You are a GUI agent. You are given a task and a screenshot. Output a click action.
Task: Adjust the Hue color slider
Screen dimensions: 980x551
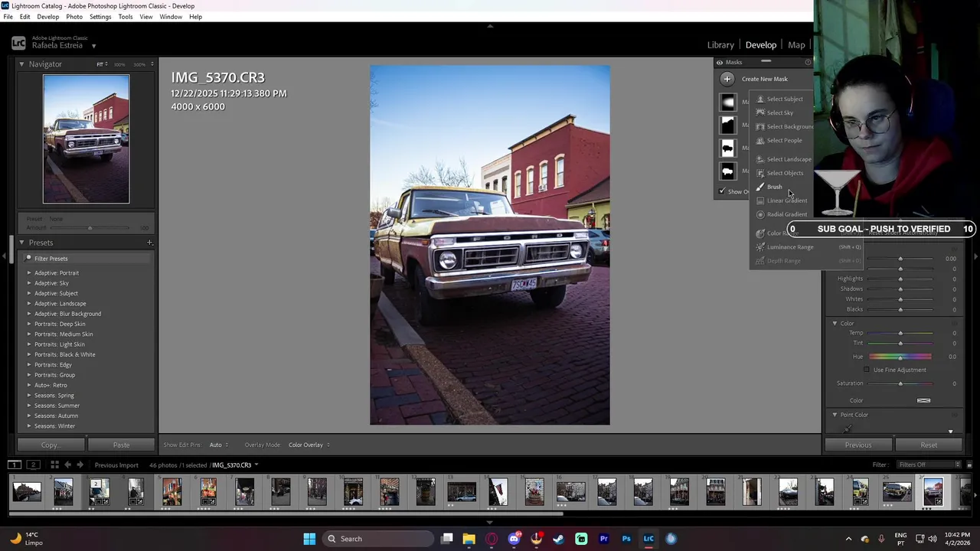tap(900, 357)
